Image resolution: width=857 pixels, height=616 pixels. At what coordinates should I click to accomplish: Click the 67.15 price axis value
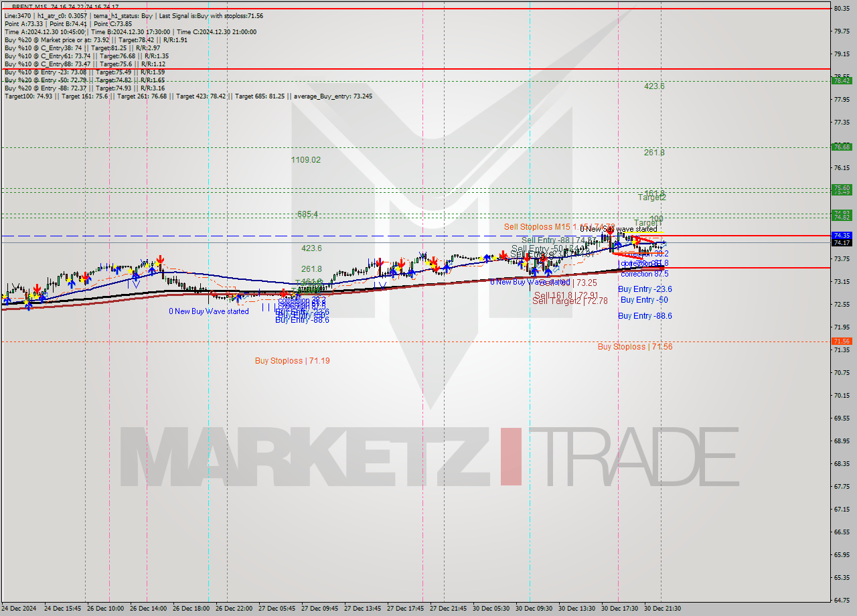(842, 510)
